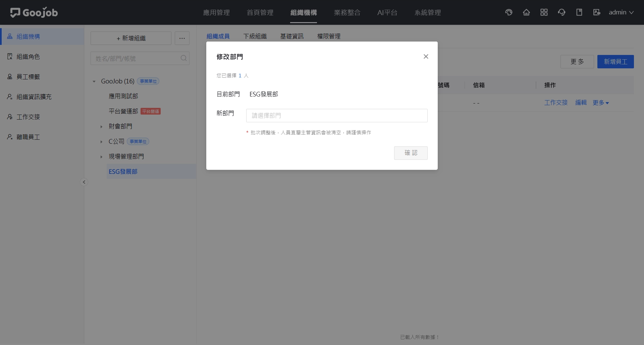This screenshot has height=345, width=644.
Task: Click the 工作交接 sidebar icon
Action: click(10, 117)
